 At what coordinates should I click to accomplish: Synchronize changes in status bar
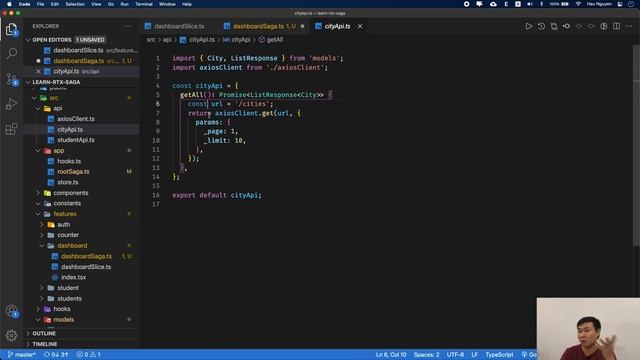[x=56, y=355]
